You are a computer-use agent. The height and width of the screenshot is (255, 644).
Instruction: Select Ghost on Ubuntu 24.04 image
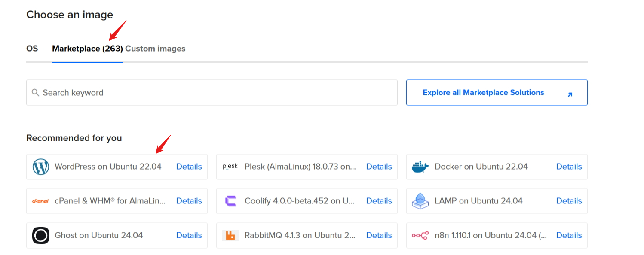pos(117,235)
